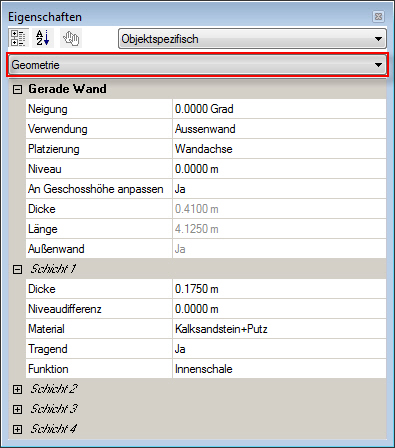Click the Schicht 2 heading text
395x448 pixels.
54,389
